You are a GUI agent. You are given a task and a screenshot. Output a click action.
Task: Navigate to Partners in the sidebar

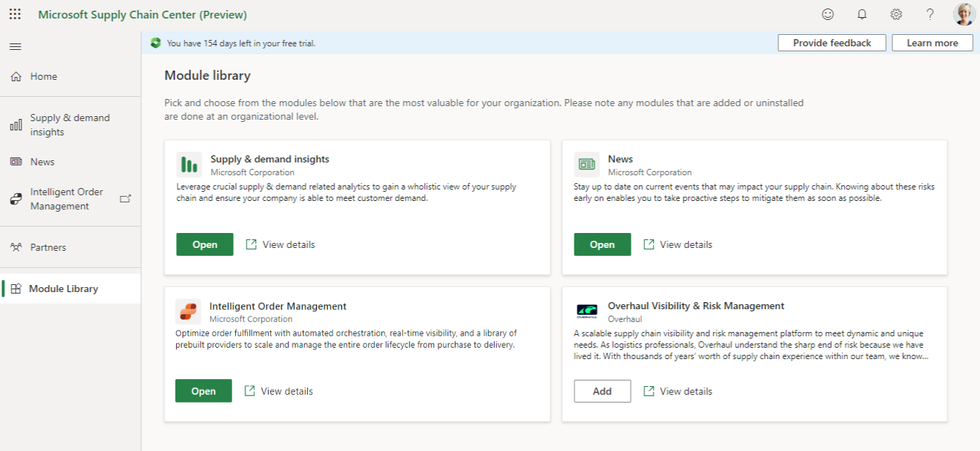(70, 247)
